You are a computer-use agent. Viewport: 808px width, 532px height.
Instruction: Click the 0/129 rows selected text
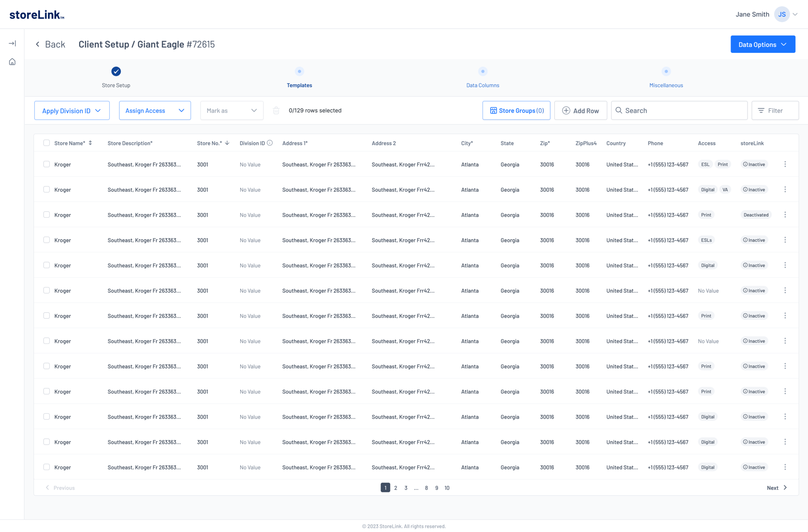[x=315, y=111]
